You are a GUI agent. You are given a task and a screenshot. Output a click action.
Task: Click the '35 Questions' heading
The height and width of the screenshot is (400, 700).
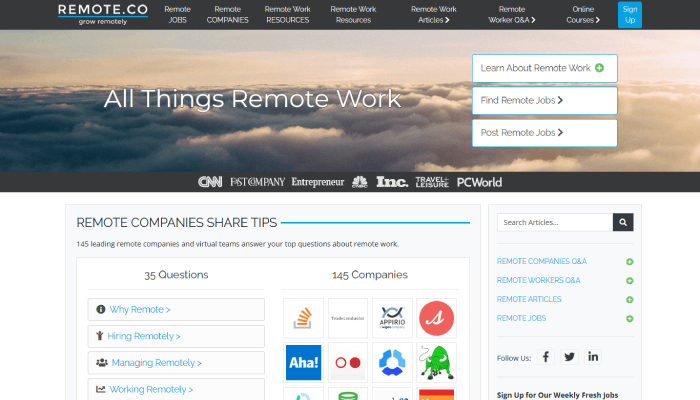pyautogui.click(x=176, y=275)
